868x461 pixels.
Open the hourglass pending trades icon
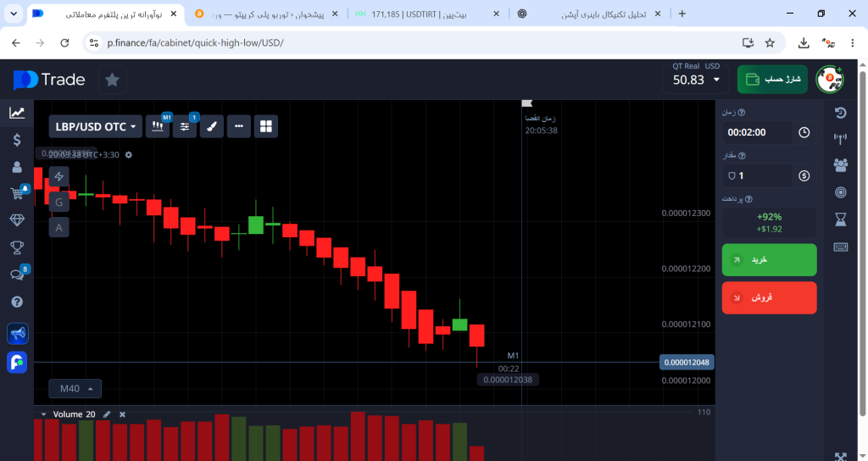(840, 219)
